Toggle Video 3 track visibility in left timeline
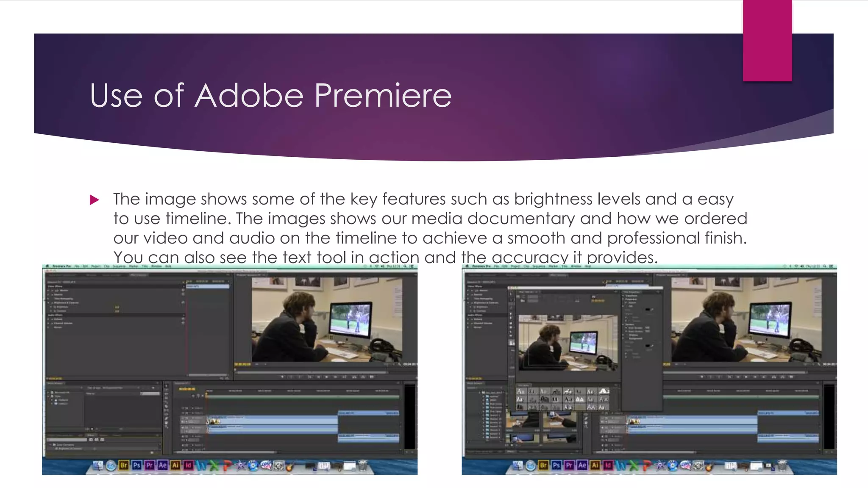868x488 pixels. point(183,408)
